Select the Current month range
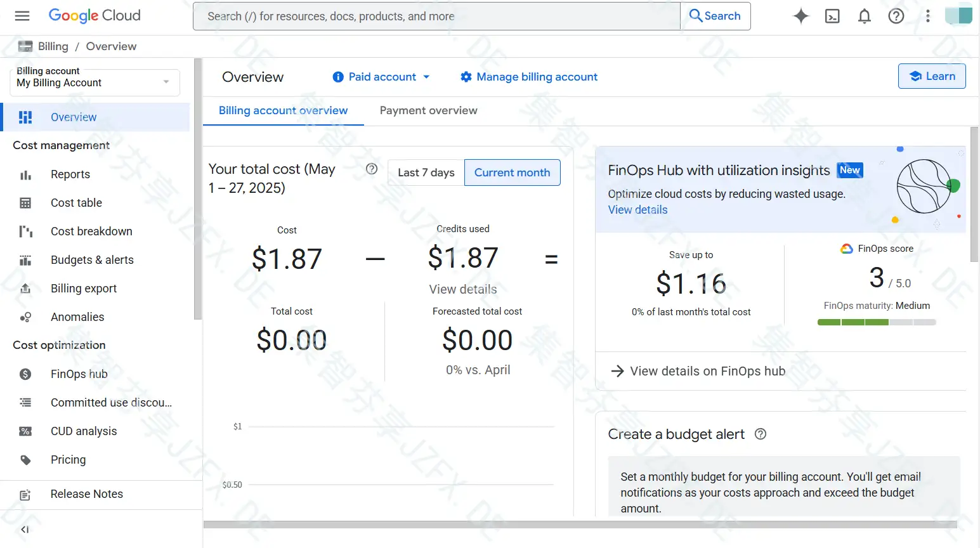 tap(513, 173)
